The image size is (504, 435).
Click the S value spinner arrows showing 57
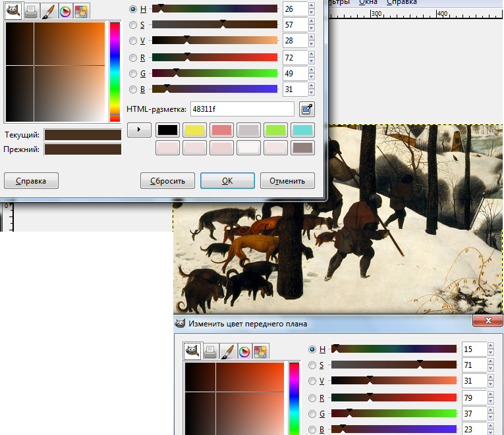311,25
